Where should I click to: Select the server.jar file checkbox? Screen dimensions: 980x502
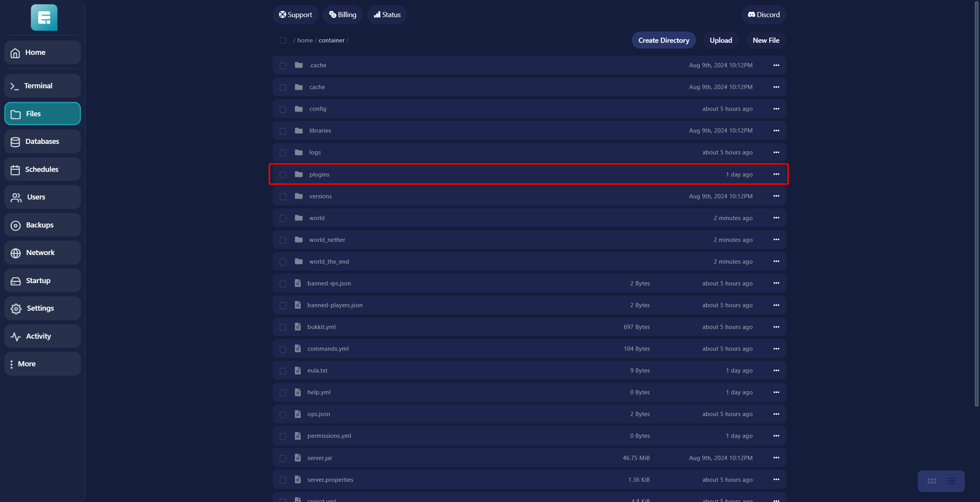coord(283,458)
